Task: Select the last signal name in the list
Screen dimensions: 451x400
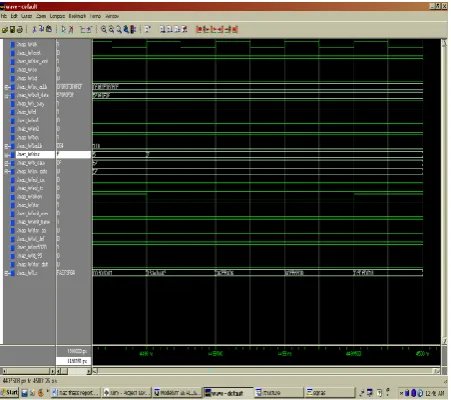Action: coord(27,273)
